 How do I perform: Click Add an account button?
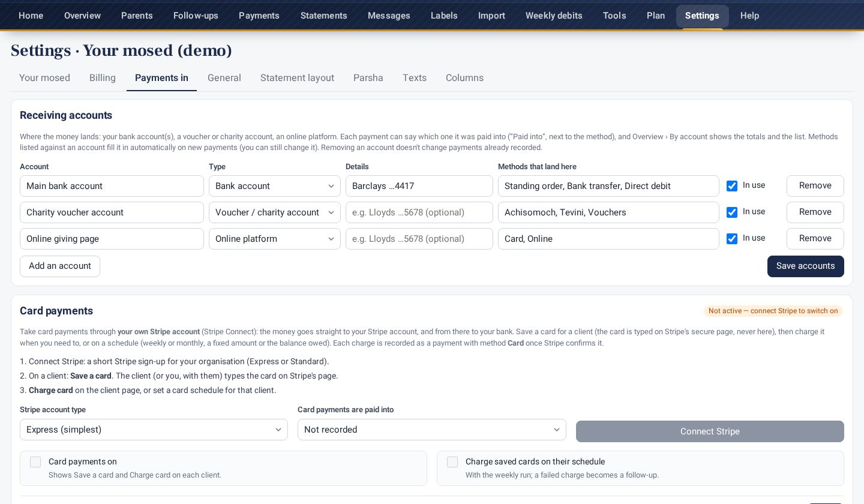pyautogui.click(x=60, y=266)
